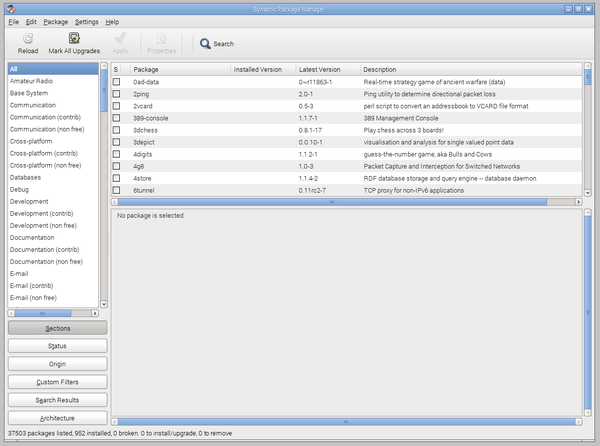600x446 pixels.
Task: Click the Reload toolbar icon
Action: point(28,37)
